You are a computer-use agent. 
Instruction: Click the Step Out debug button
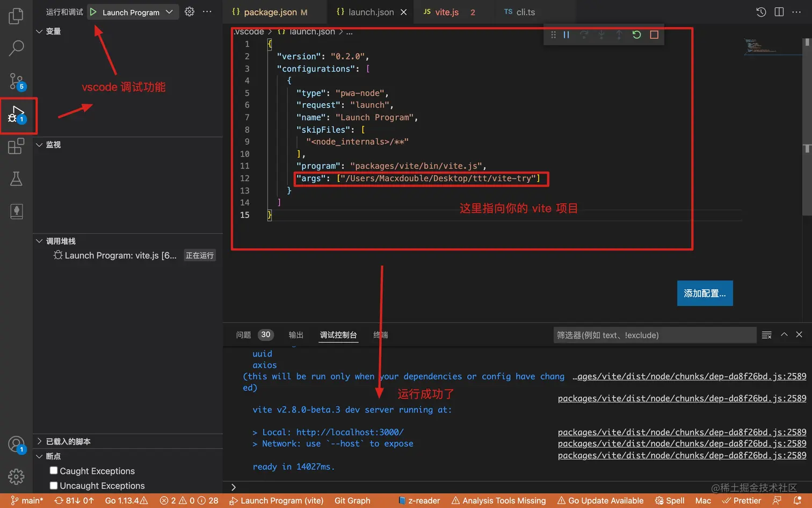619,34
